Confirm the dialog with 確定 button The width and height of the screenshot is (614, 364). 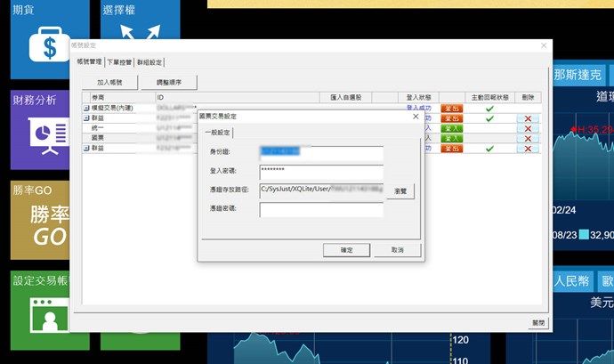pyautogui.click(x=346, y=251)
